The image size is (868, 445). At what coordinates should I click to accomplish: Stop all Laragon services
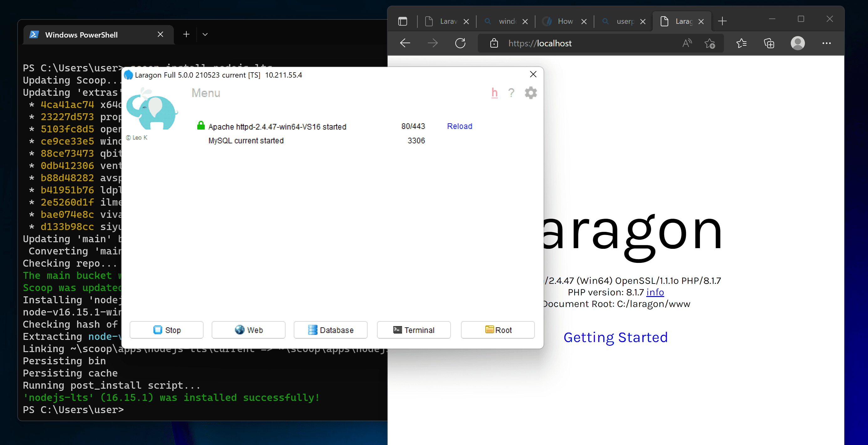(167, 330)
